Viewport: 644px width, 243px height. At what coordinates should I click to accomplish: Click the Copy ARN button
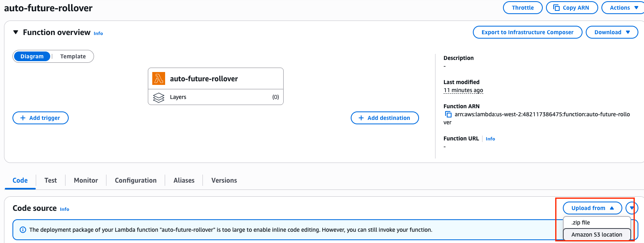(572, 8)
